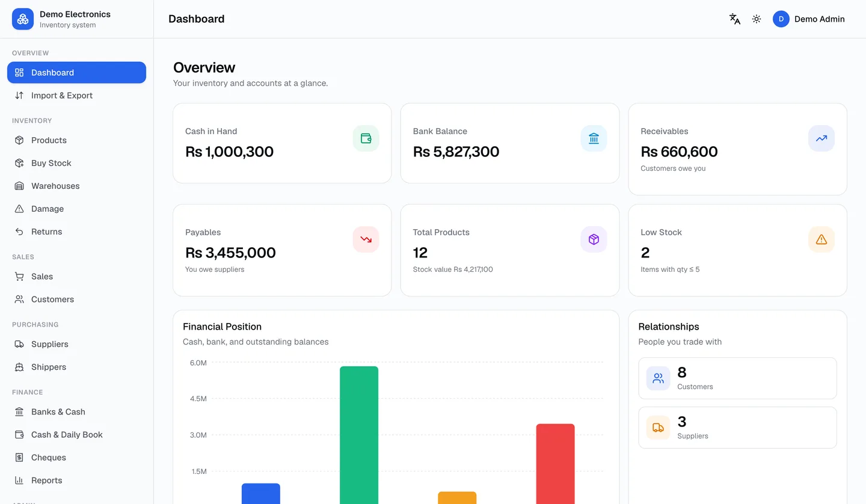
Task: Toggle the light/dark theme sun icon
Action: coord(757,19)
